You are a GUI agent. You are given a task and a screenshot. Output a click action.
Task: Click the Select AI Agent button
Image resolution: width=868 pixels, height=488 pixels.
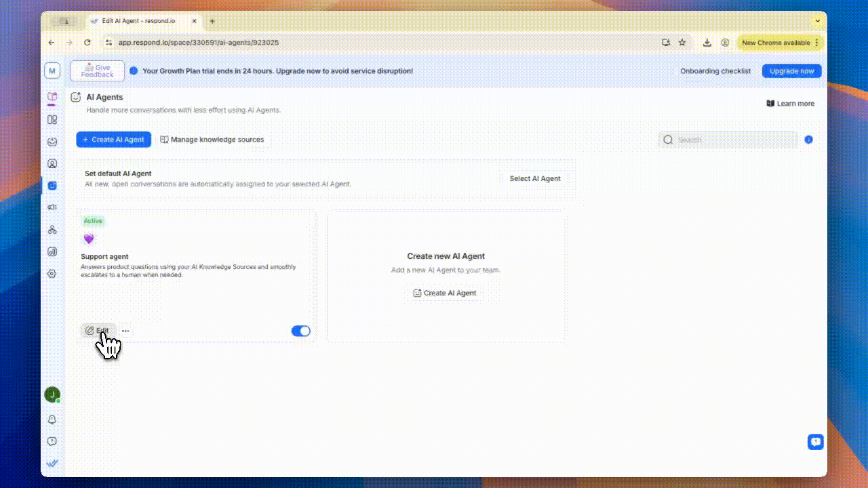535,179
